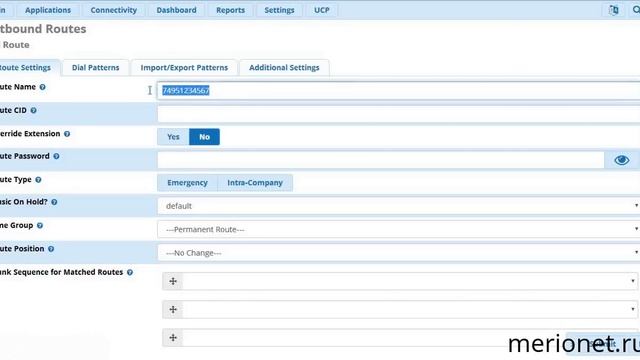Open second trunk sequence dropdown
This screenshot has height=360, width=640.
(410, 309)
